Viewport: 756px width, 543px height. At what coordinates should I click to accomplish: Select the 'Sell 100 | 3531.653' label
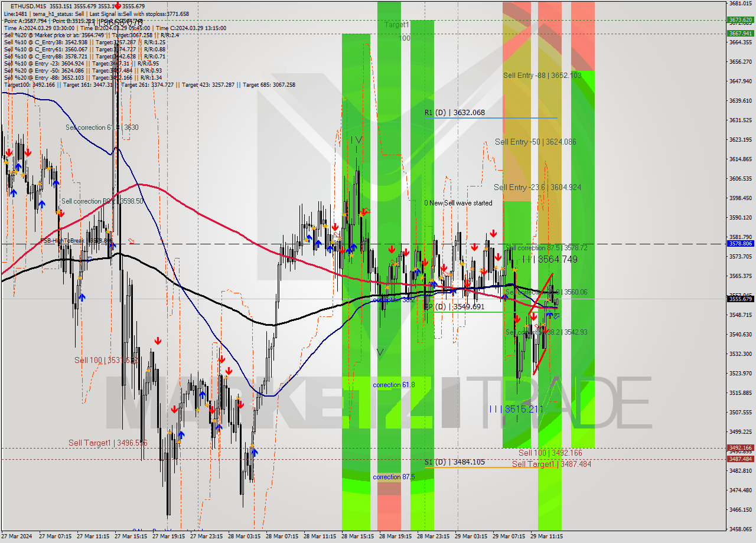(x=106, y=360)
